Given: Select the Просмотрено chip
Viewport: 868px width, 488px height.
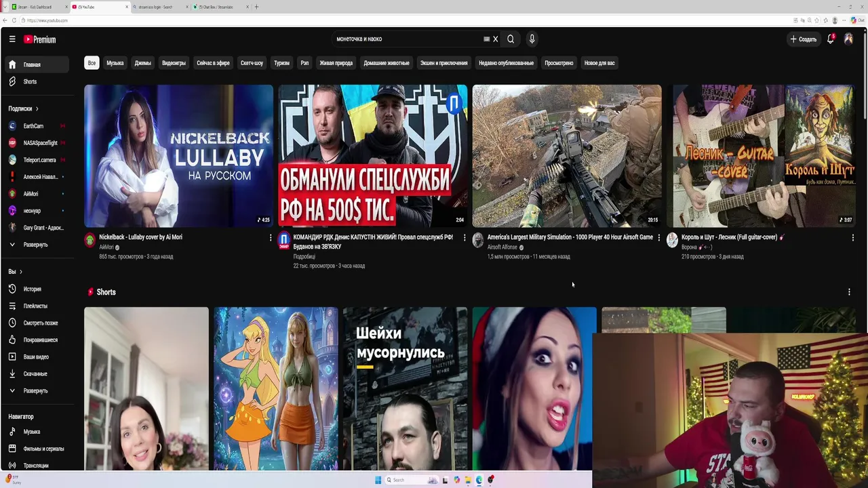Looking at the screenshot, I should pyautogui.click(x=559, y=63).
